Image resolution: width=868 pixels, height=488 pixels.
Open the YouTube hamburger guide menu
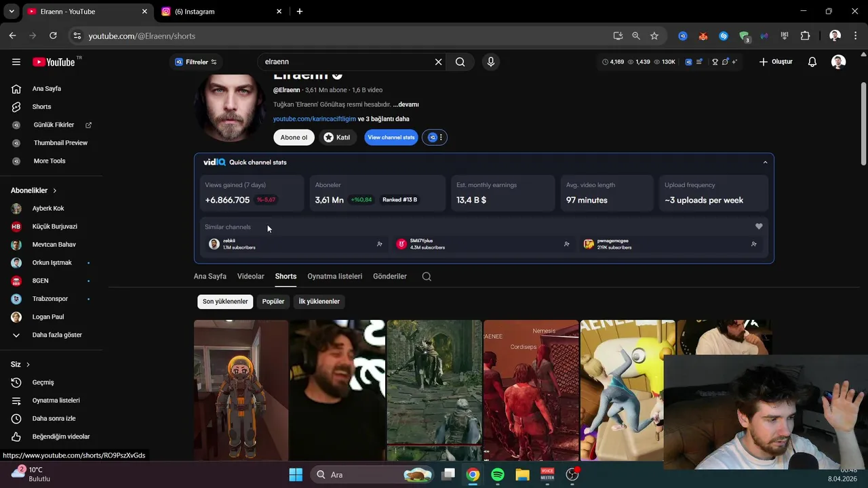16,62
